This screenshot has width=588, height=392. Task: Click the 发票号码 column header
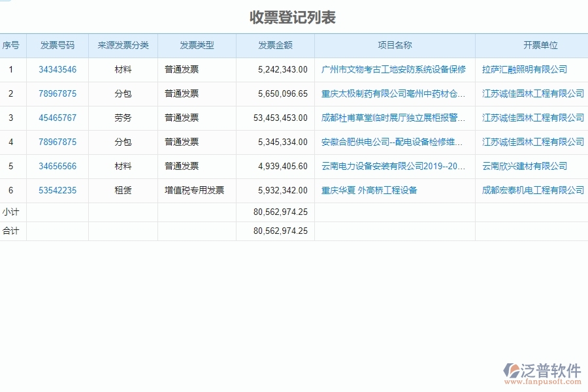57,46
